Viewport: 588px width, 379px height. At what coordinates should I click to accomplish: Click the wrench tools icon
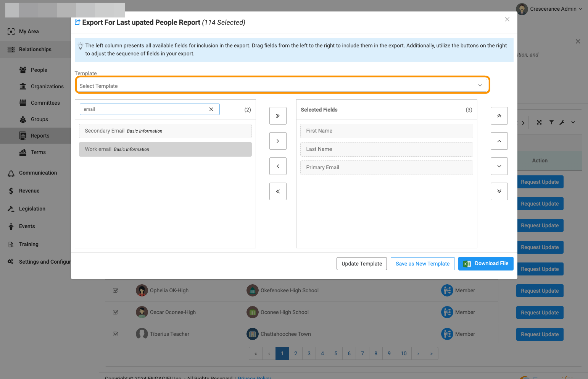[562, 122]
